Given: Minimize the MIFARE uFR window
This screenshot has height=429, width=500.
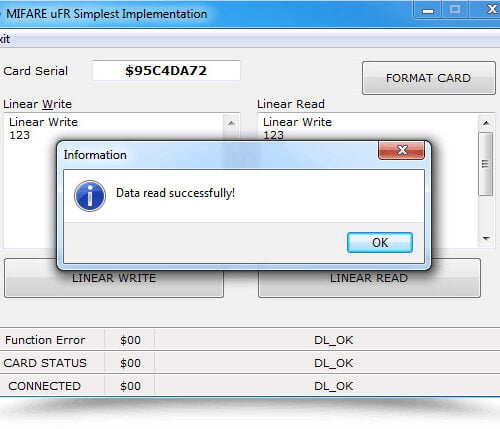Looking at the screenshot, I should point(428,10).
